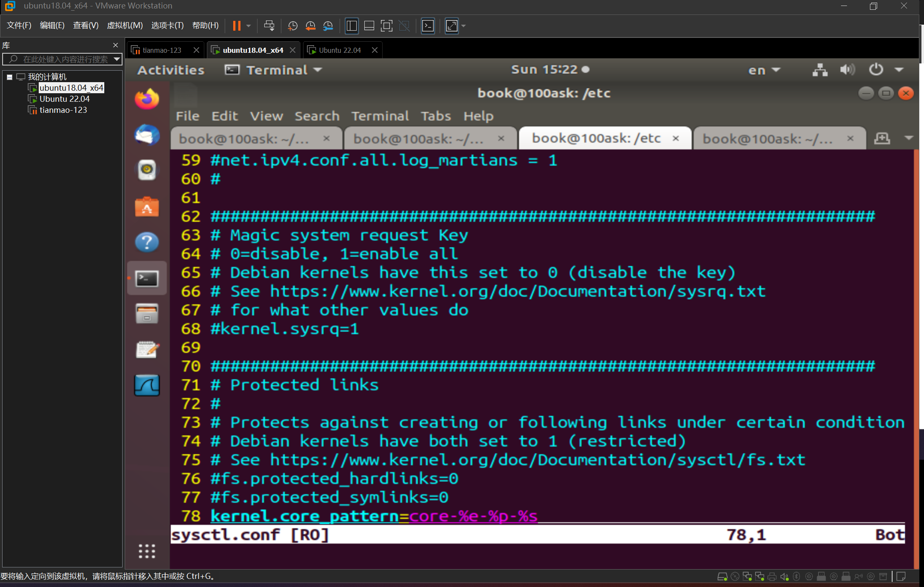Open library search filter dropdown arrow

117,59
